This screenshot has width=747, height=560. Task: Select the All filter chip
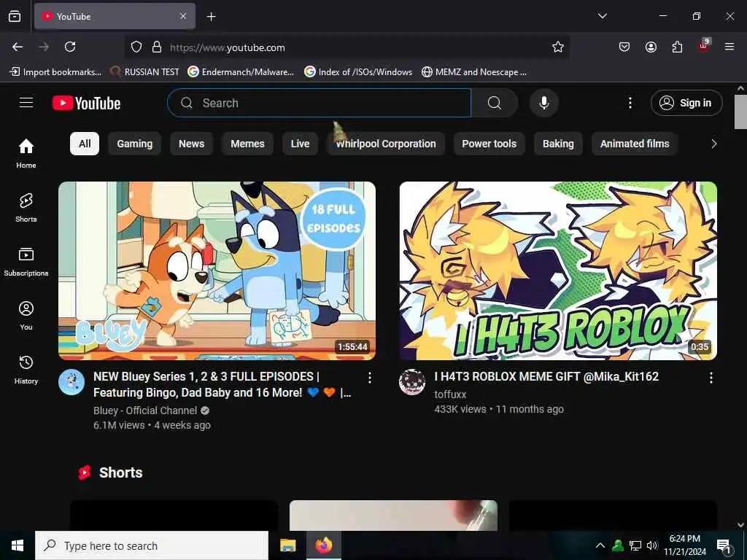click(x=85, y=144)
